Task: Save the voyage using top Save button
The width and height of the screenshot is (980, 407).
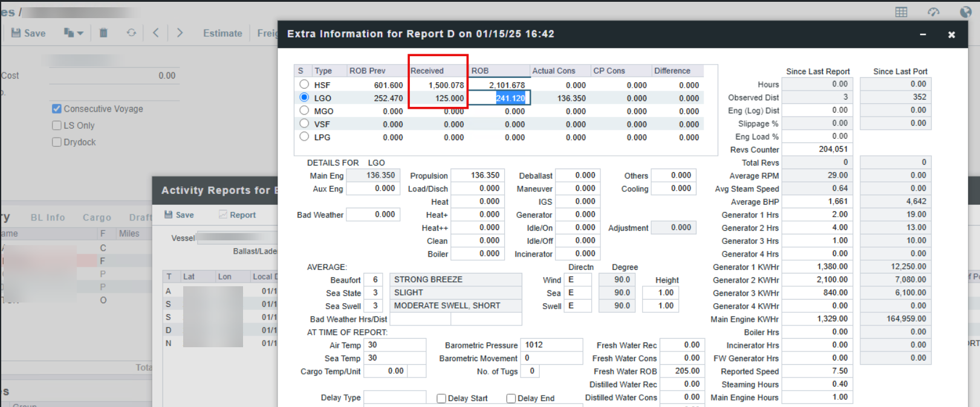Action: point(28,33)
